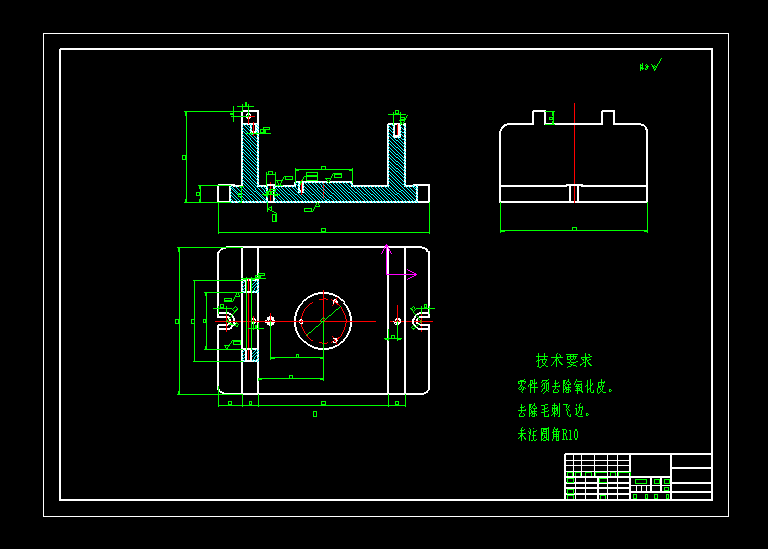This screenshot has width=768, height=549.
Task: Click the 技术要求 heading text
Action: (x=564, y=361)
